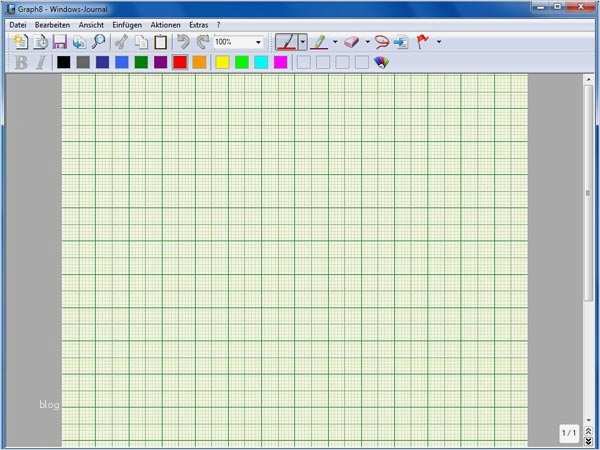Pick the yellow color swatch
Viewport: 600px width, 450px height.
[222, 62]
